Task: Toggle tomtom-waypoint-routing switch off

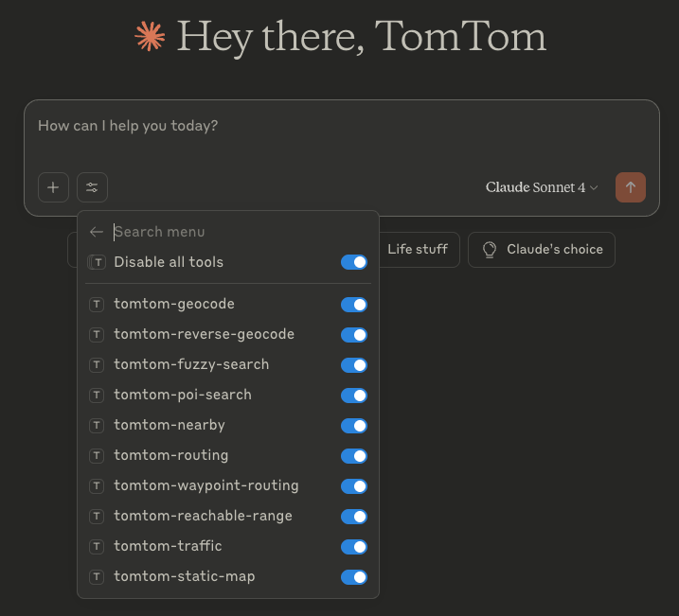Action: click(354, 486)
